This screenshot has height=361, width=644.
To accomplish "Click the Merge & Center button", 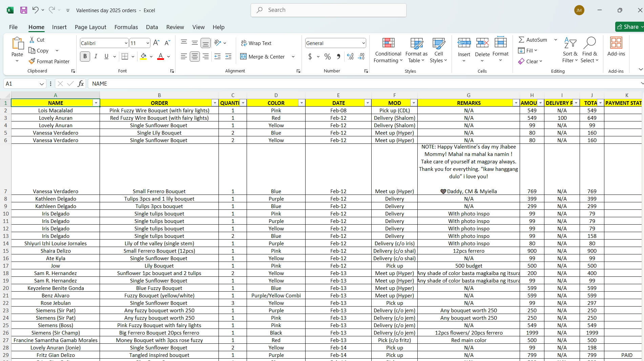I will coord(263,57).
